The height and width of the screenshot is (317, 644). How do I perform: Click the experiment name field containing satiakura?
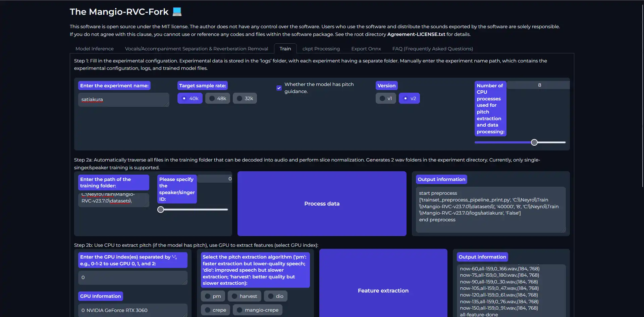[x=123, y=100]
